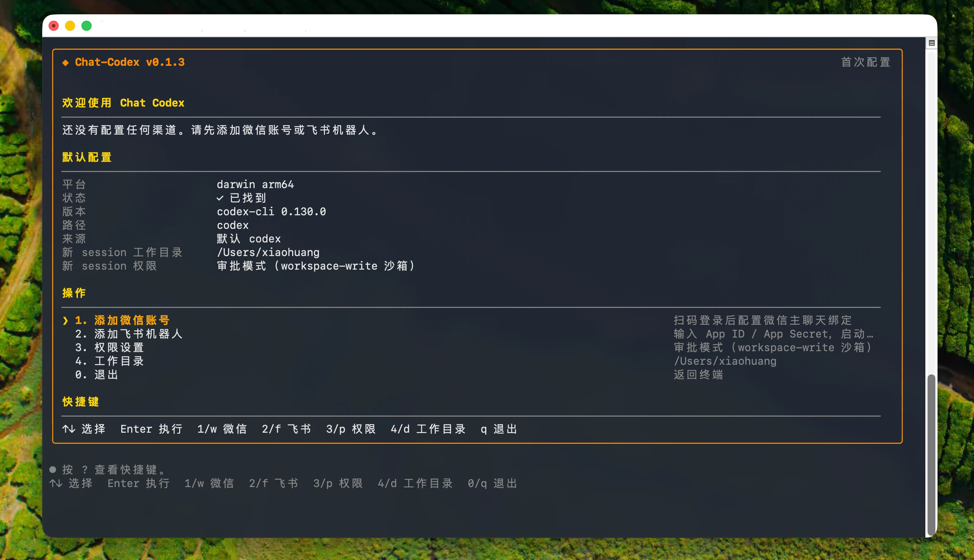The image size is (974, 560).
Task: Click the 快捷键 section heading
Action: tap(80, 402)
